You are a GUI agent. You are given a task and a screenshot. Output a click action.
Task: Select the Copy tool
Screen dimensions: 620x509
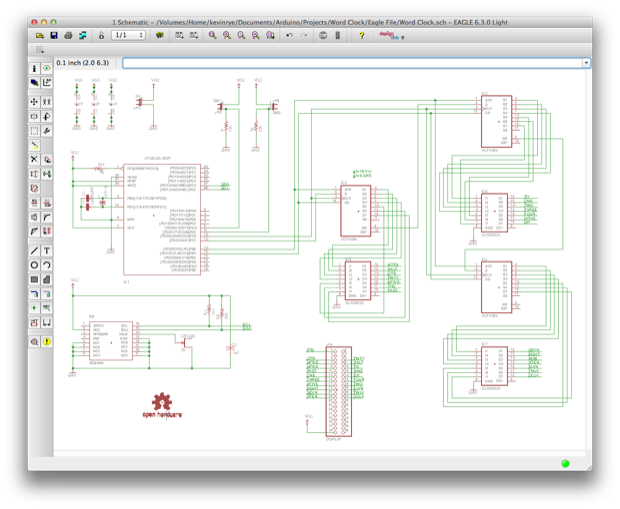pos(47,102)
